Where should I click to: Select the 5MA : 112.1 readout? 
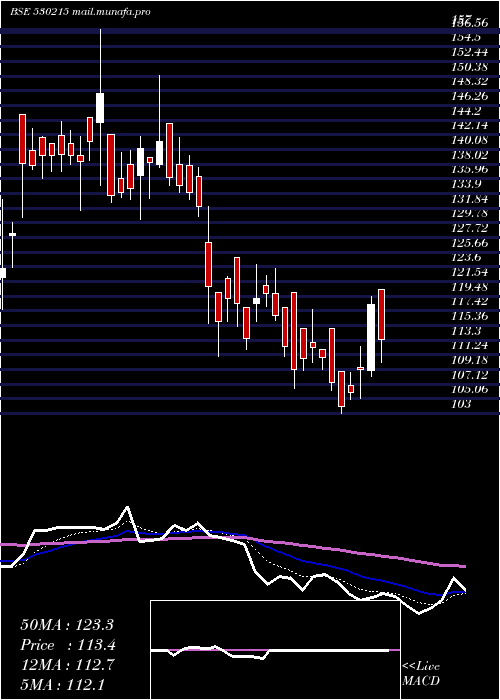click(x=62, y=685)
